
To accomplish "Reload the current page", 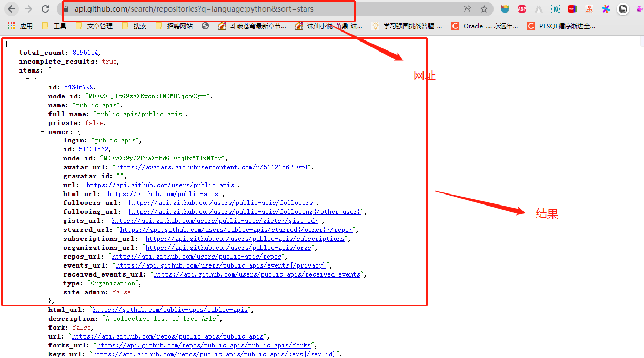I will 45,9.
